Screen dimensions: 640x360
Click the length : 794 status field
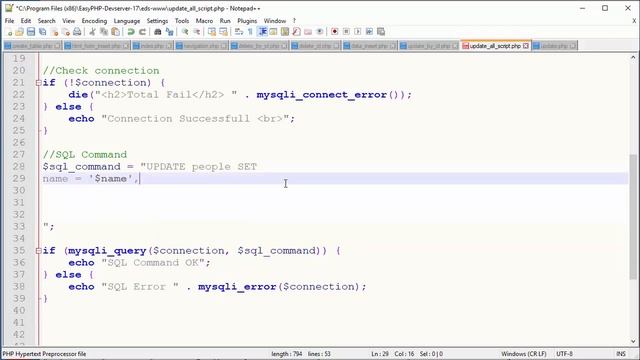tap(287, 354)
